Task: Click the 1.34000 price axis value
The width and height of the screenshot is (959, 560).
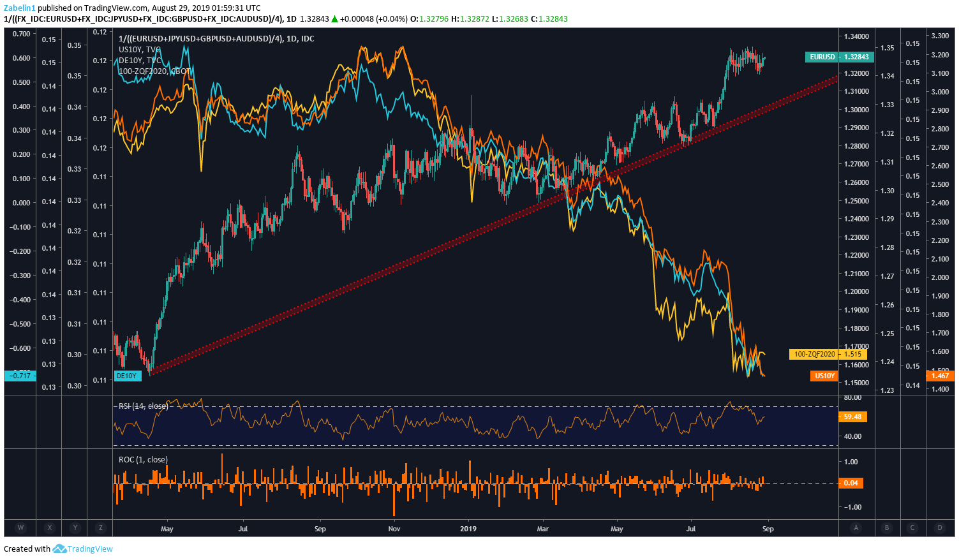Action: (x=856, y=36)
